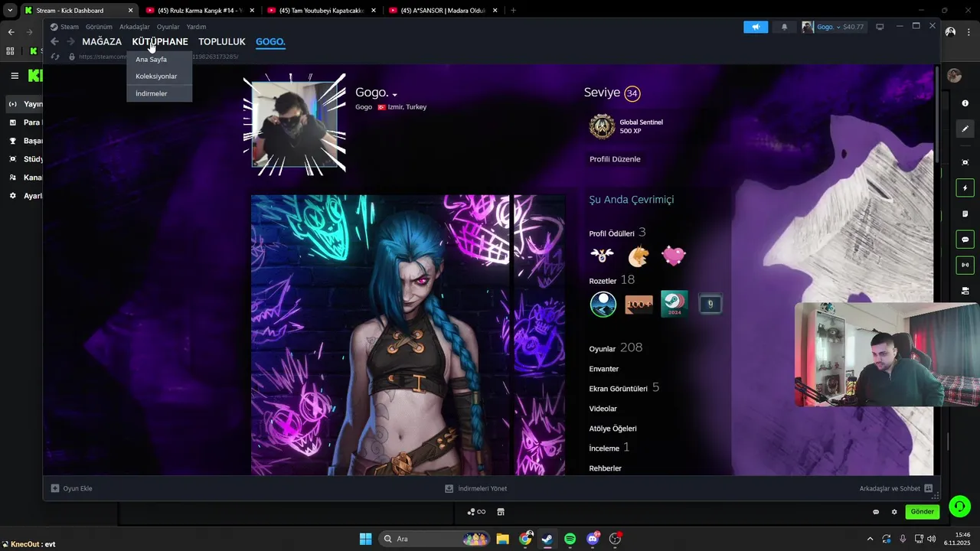Click Kick green headset support button
980x551 pixels.
(959, 507)
